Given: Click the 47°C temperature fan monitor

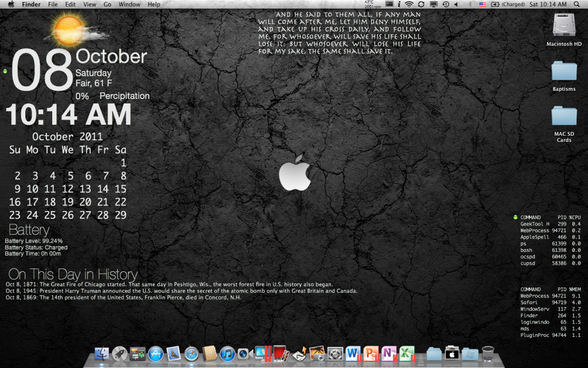Looking at the screenshot, I should (372, 4).
